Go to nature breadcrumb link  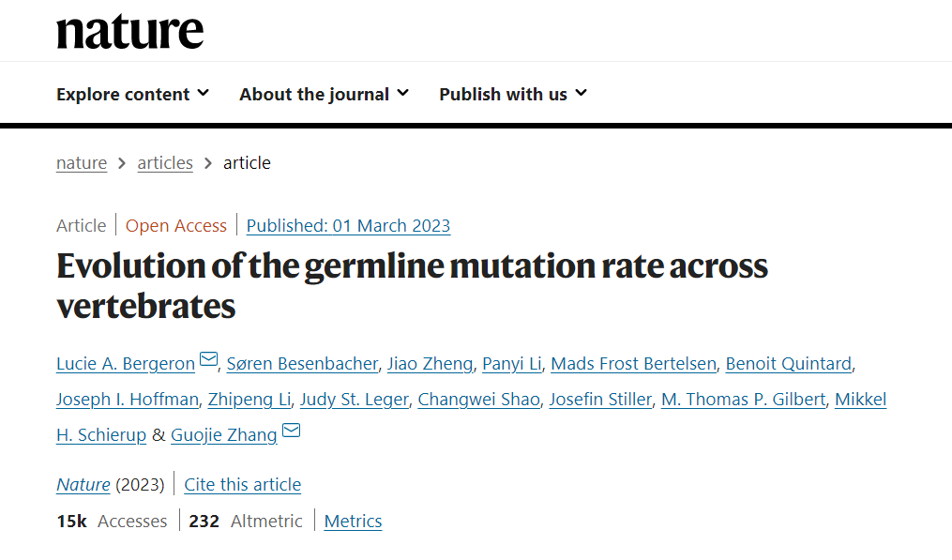(82, 163)
